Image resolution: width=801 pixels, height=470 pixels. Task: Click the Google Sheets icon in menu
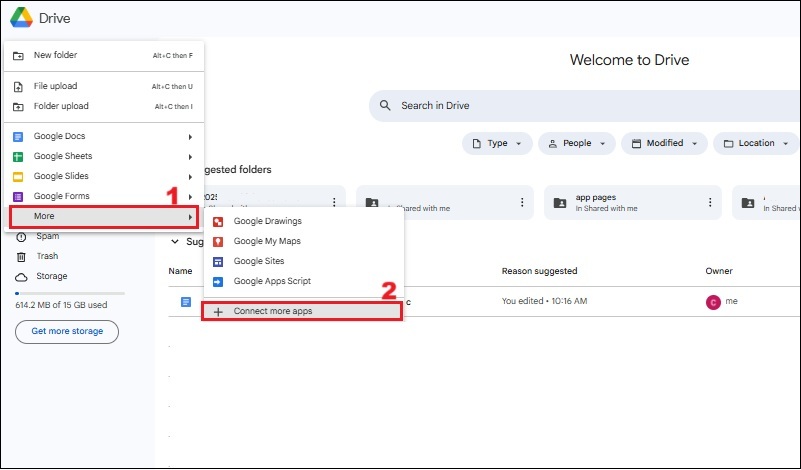[18, 157]
